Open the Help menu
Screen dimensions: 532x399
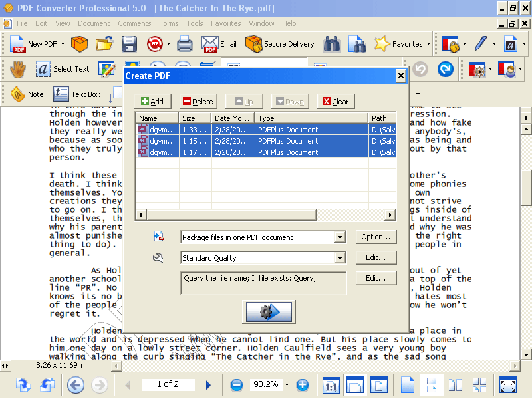click(289, 23)
